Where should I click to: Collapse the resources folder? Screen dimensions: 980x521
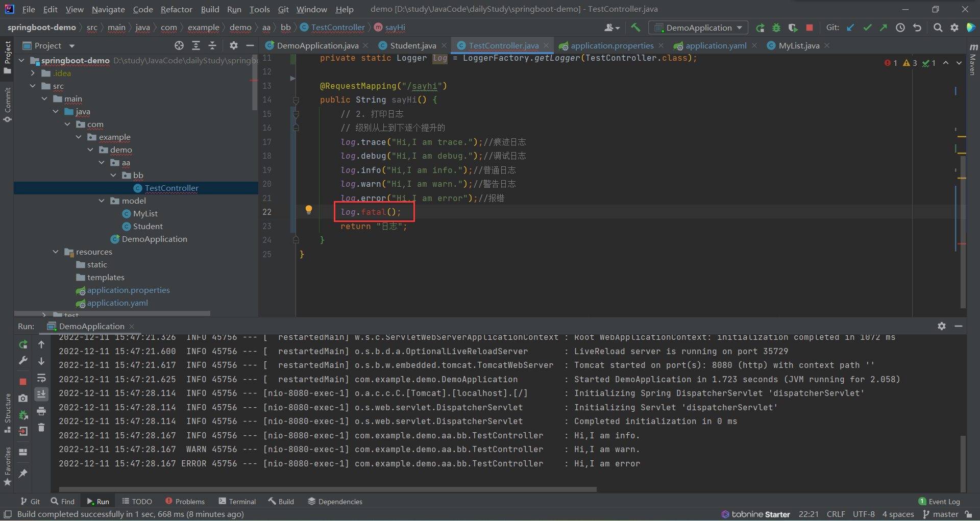(x=56, y=252)
